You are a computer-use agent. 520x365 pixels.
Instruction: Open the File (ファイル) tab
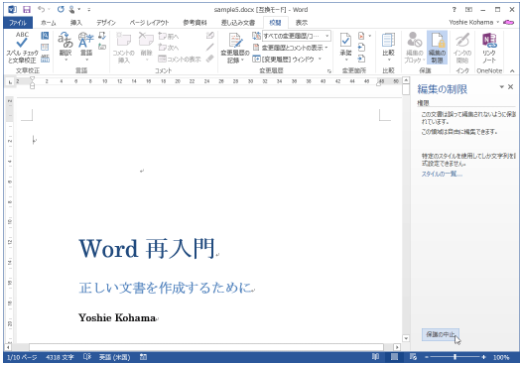(18, 22)
